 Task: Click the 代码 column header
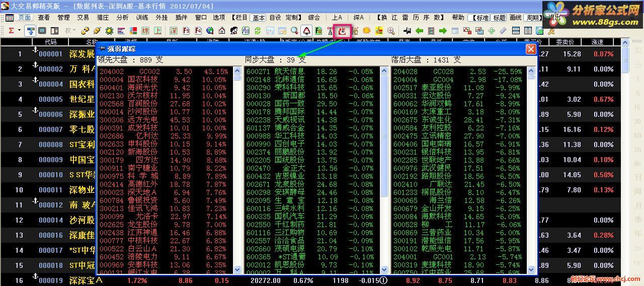(50, 42)
